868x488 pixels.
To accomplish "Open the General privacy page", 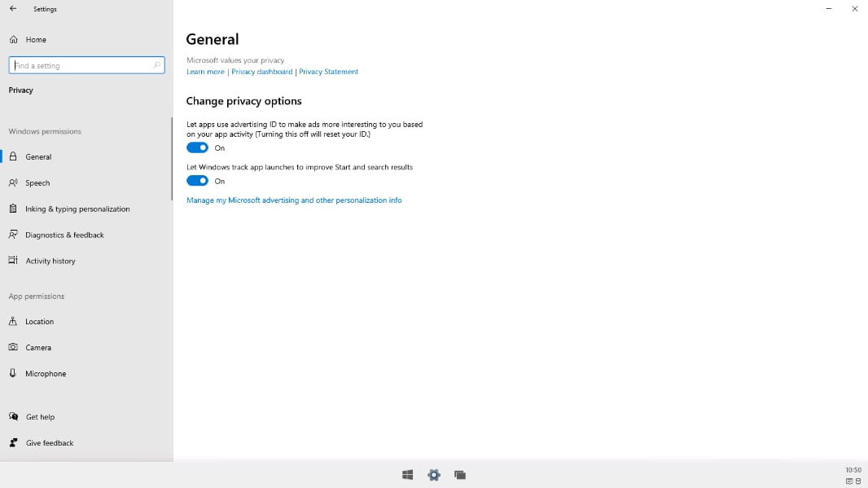I will click(86, 156).
